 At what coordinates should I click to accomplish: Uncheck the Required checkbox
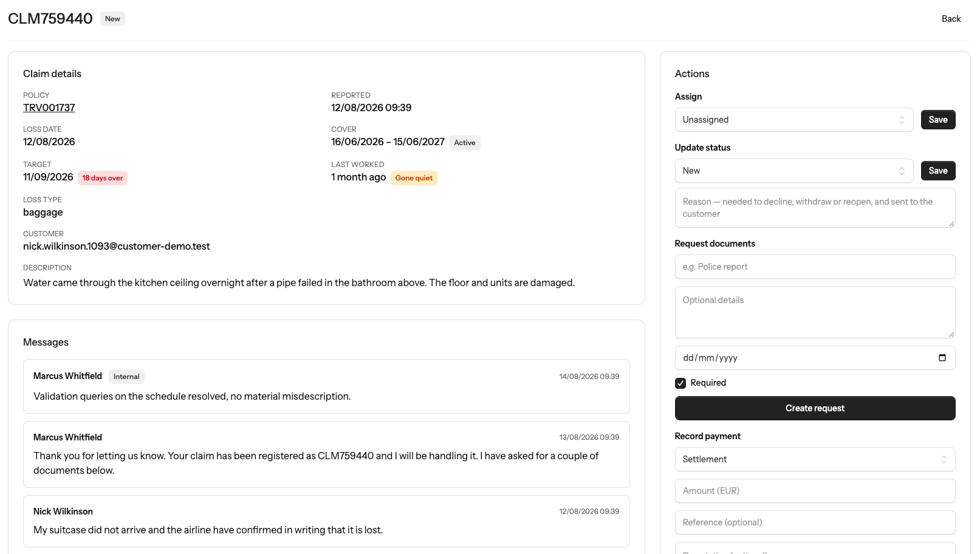[680, 383]
